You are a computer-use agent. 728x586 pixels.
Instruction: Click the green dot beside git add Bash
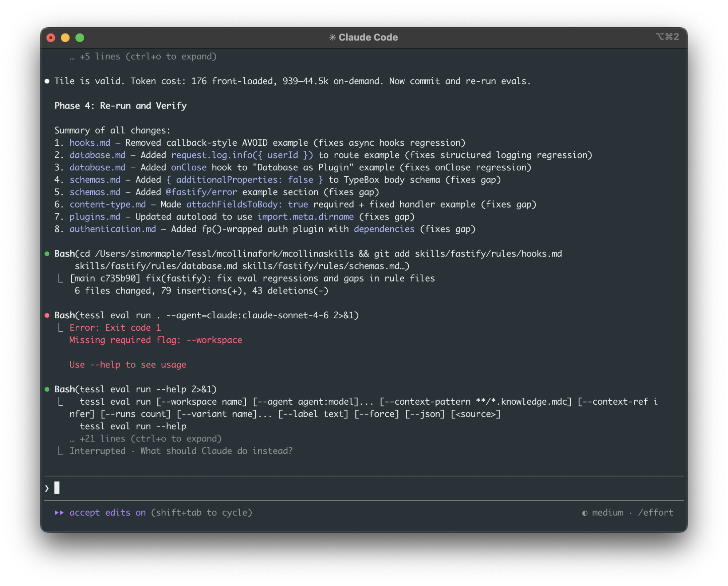click(x=47, y=254)
